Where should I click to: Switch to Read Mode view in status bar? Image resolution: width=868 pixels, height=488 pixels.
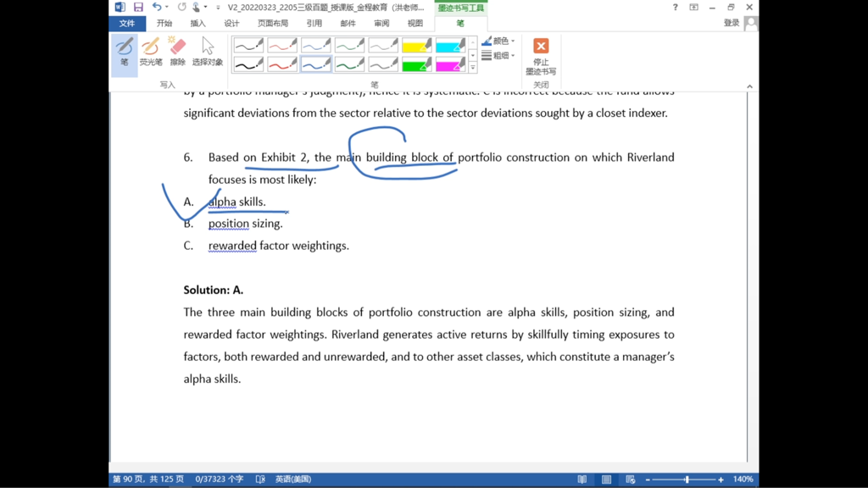582,480
